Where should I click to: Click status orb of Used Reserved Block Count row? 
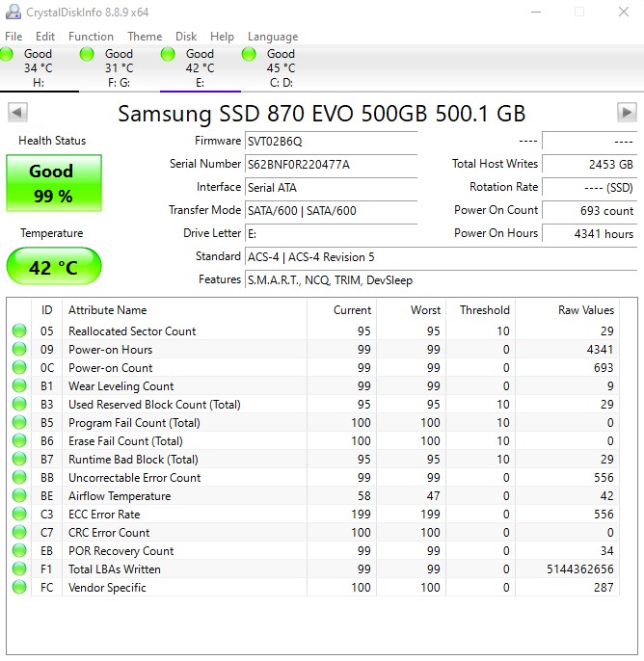19,405
